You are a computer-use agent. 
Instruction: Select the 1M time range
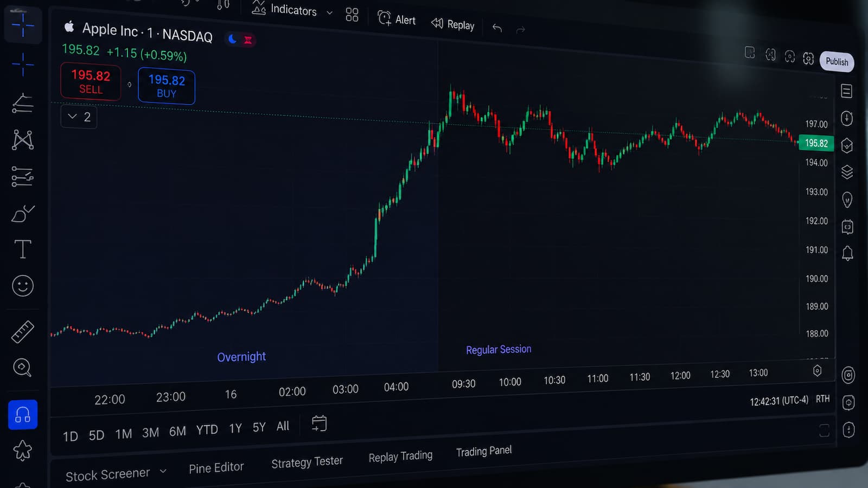click(124, 434)
